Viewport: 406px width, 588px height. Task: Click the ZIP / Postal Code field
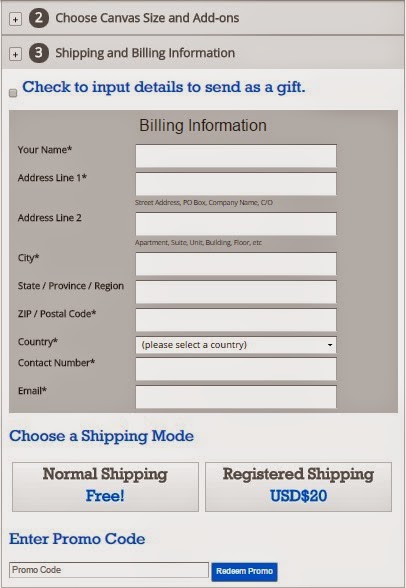point(236,320)
